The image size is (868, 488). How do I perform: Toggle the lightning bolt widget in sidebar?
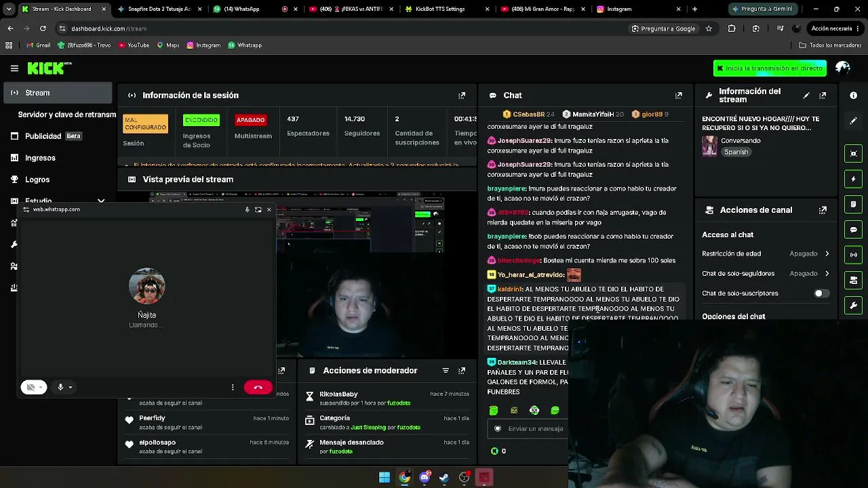pos(854,179)
